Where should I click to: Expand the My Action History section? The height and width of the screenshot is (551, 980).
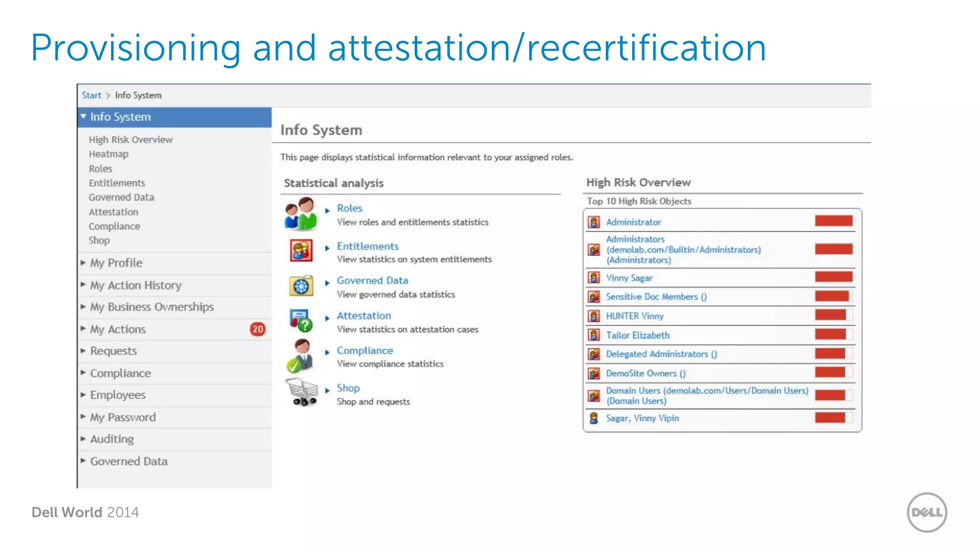(x=83, y=285)
